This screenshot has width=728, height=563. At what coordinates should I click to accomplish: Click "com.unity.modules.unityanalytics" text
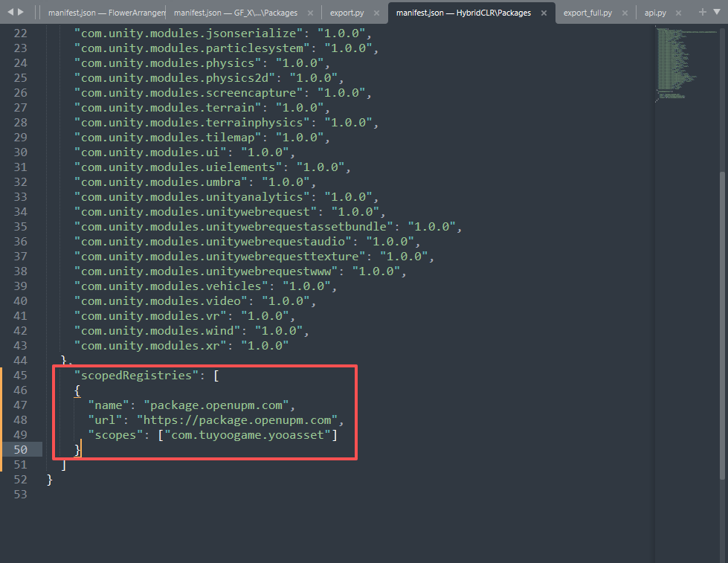click(x=192, y=197)
